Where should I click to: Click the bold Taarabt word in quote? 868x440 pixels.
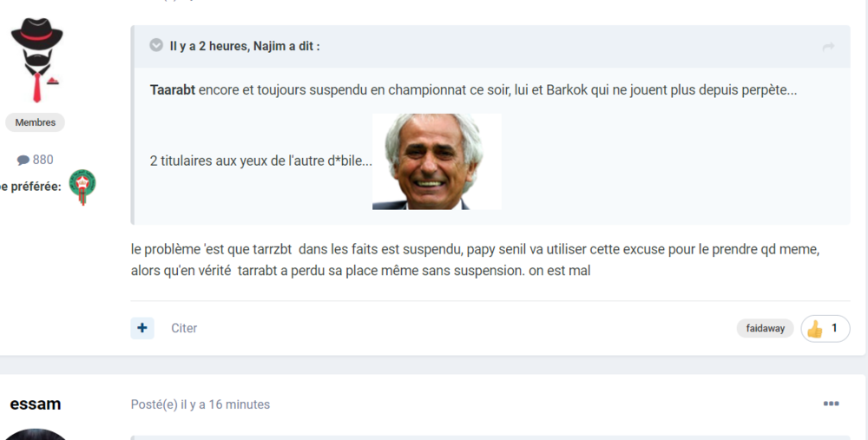point(172,89)
